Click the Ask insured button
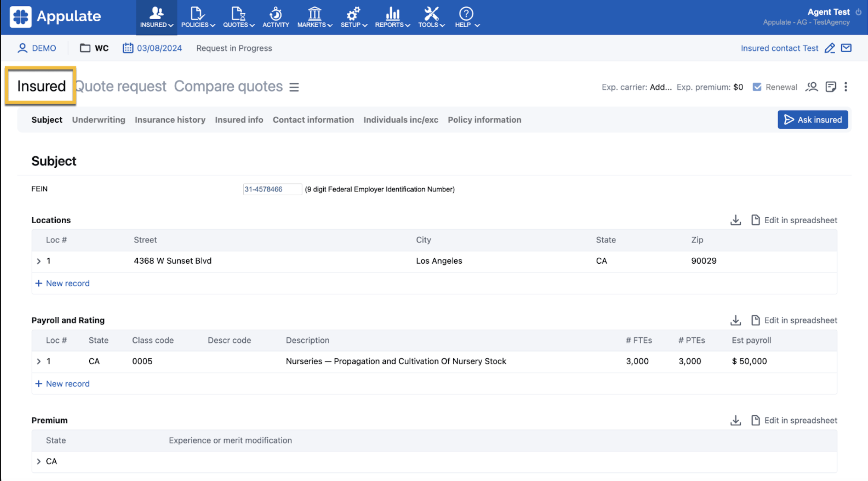 [812, 120]
